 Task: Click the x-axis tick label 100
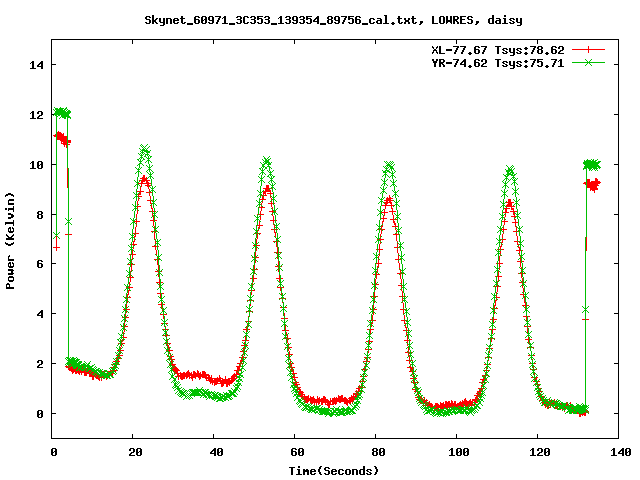point(456,453)
